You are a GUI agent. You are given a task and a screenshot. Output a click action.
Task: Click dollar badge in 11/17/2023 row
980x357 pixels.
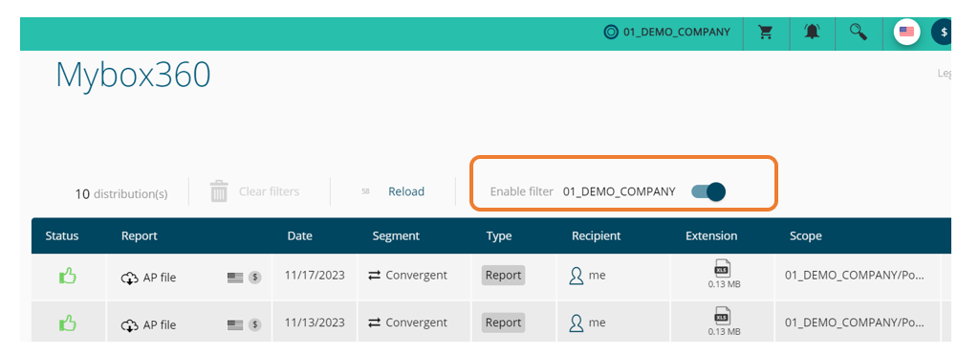point(255,278)
